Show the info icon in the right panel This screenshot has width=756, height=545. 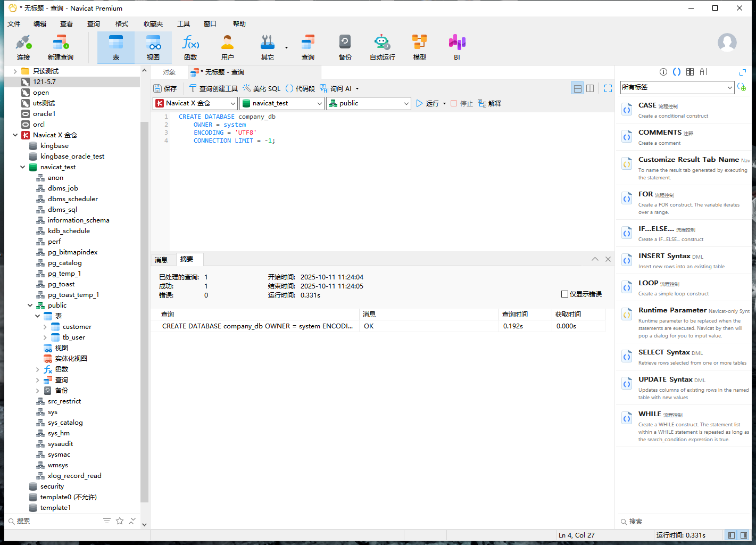point(663,72)
